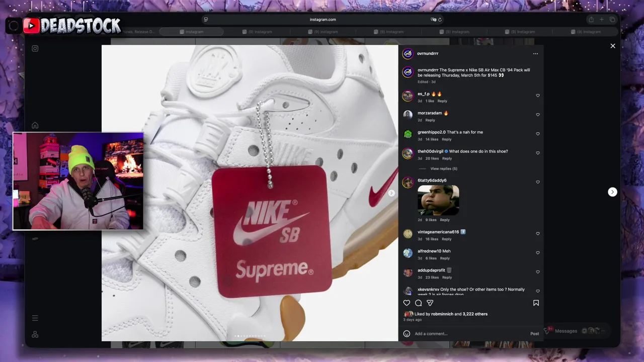Image resolution: width=644 pixels, height=362 pixels.
Task: Reply to es_f.p comment
Action: (442, 101)
